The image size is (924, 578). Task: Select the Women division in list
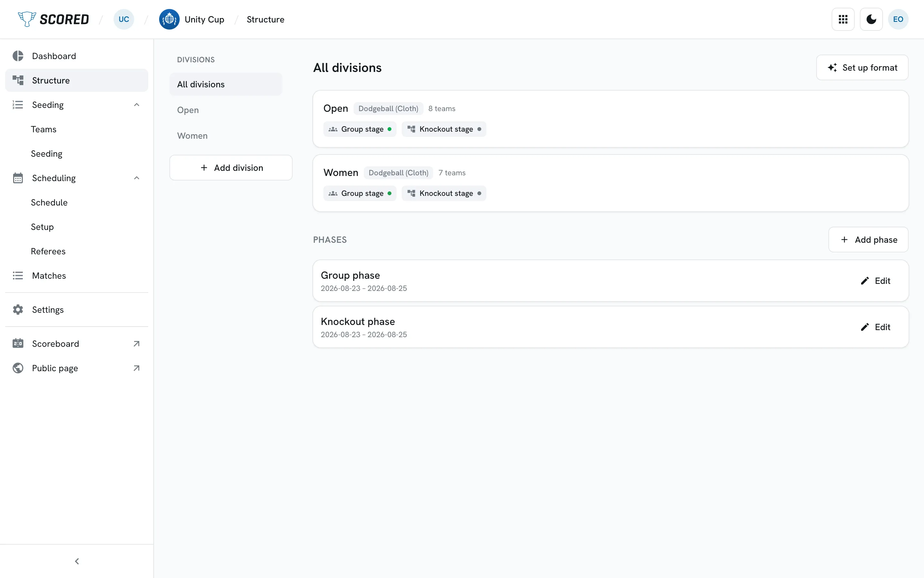226,136
